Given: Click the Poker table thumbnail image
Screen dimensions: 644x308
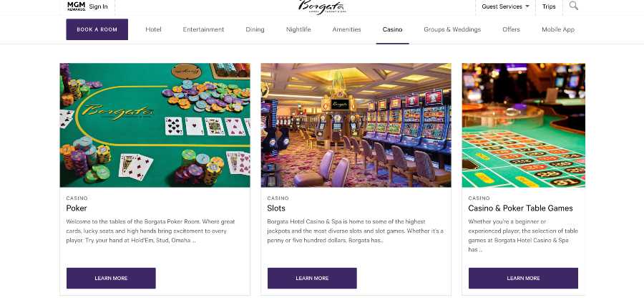Looking at the screenshot, I should tap(155, 125).
